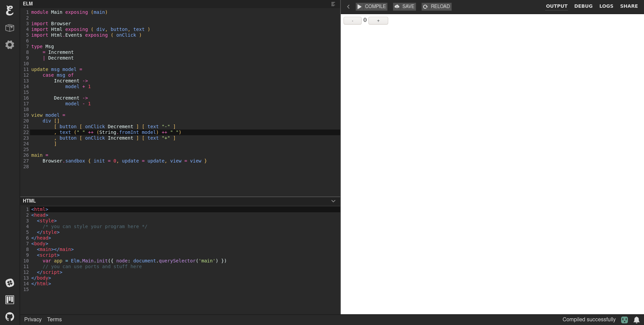Viewport: 644px width, 325px height.
Task: Click the '| Decrement' type line
Action: click(58, 58)
